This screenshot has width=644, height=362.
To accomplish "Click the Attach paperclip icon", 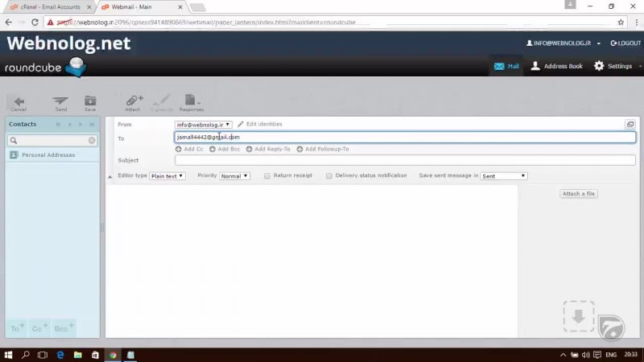I will (133, 102).
